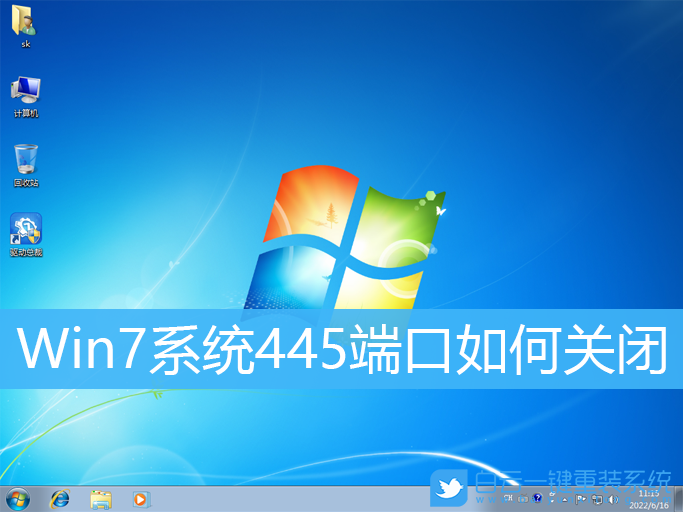This screenshot has width=683, height=512.
Task: Select the 计算机 desktop icon
Action: tap(26, 97)
